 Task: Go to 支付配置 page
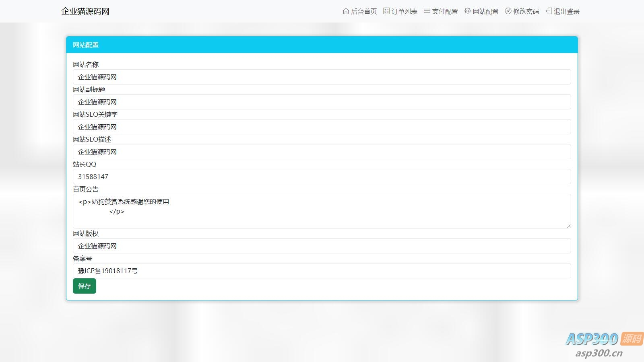[445, 12]
